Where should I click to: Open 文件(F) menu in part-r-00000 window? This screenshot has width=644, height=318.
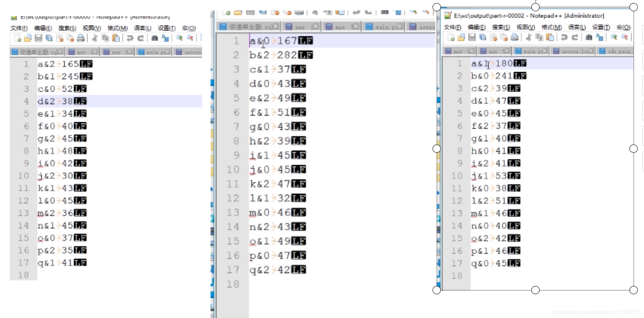click(19, 28)
